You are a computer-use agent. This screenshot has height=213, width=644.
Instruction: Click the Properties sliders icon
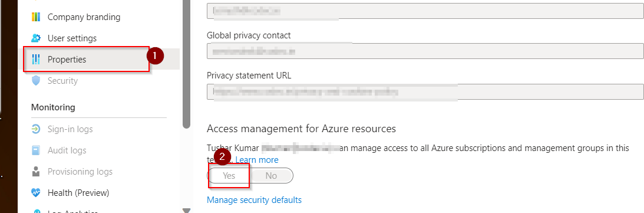36,60
